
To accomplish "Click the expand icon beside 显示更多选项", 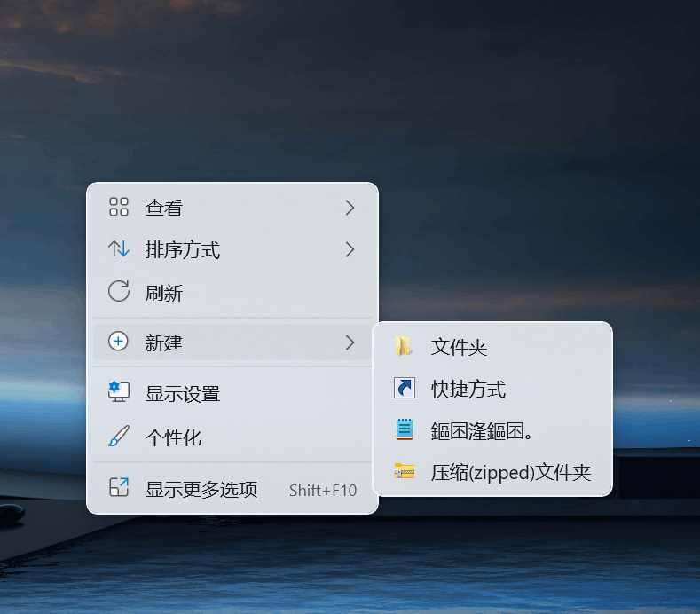I will coord(119,487).
